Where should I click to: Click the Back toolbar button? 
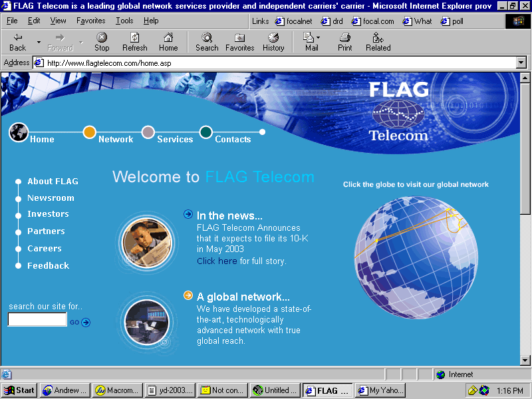tap(18, 42)
